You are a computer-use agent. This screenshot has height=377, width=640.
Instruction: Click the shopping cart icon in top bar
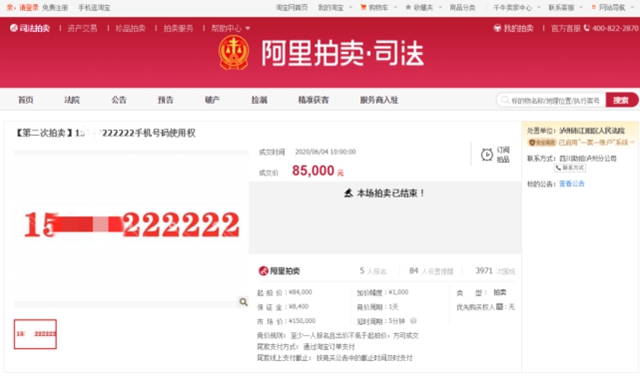[363, 7]
